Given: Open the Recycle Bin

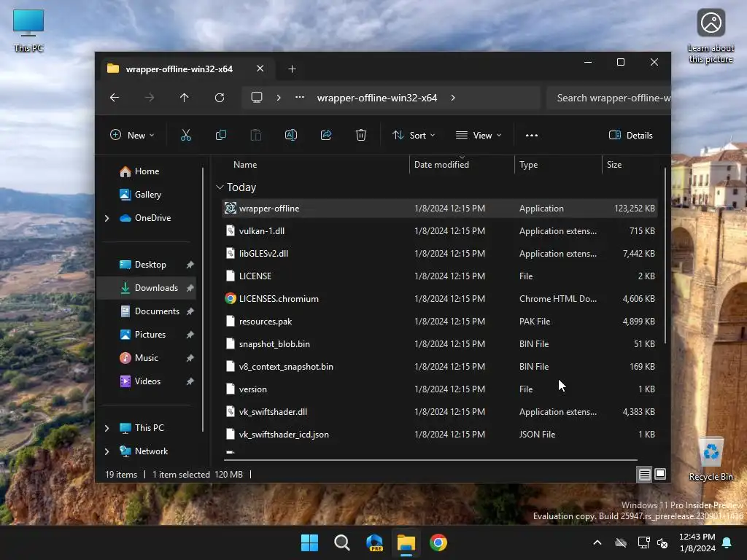Looking at the screenshot, I should 711,459.
